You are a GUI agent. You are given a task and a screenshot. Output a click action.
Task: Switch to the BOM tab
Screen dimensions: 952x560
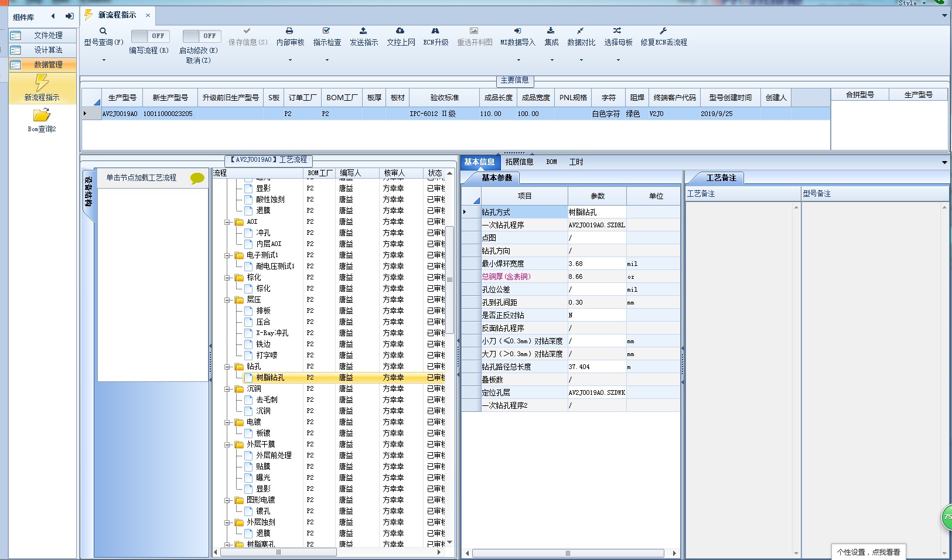pyautogui.click(x=551, y=162)
